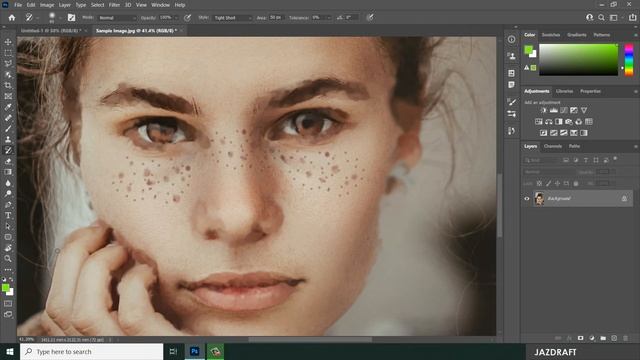Select the Hand tool
The image size is (640, 360).
click(8, 248)
